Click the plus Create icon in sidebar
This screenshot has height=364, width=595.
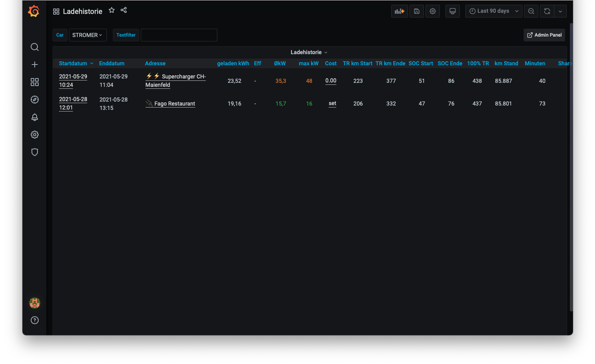pos(35,65)
